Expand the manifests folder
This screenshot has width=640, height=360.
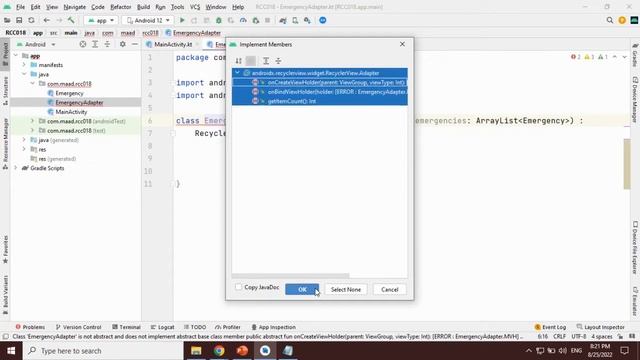pos(24,65)
